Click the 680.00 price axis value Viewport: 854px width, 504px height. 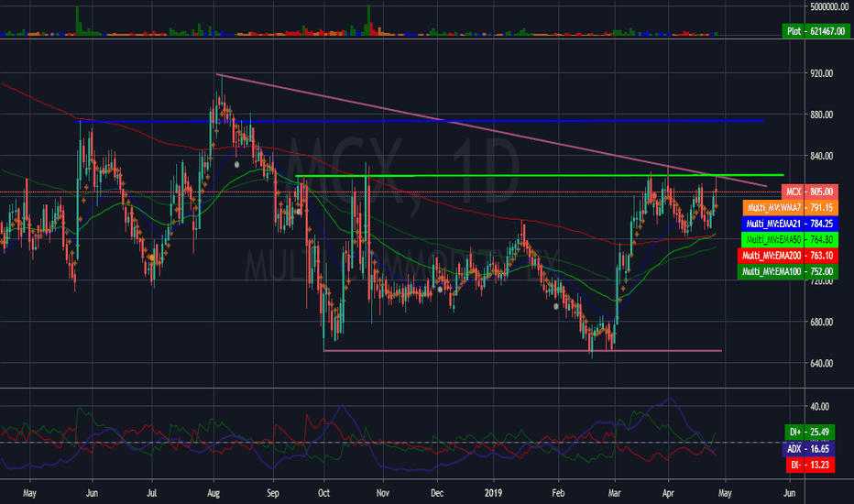coord(821,322)
